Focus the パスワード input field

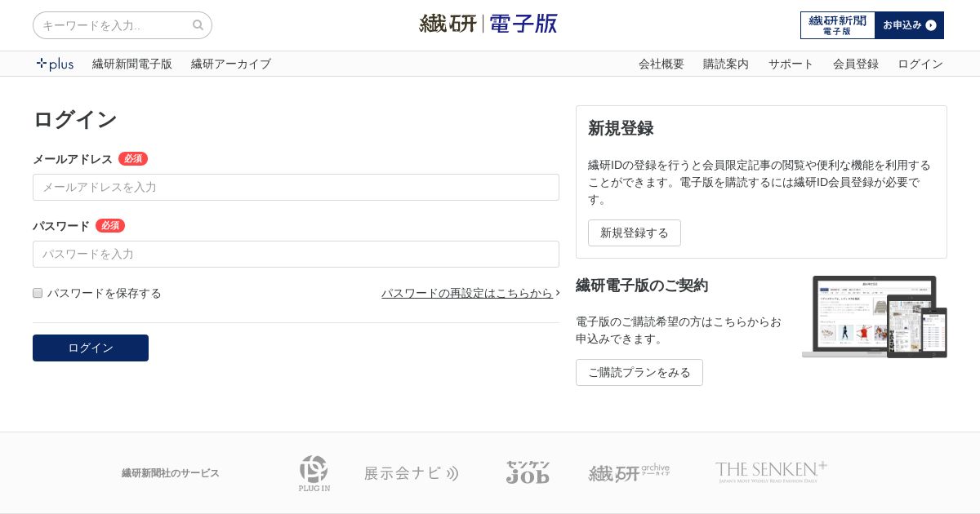296,254
